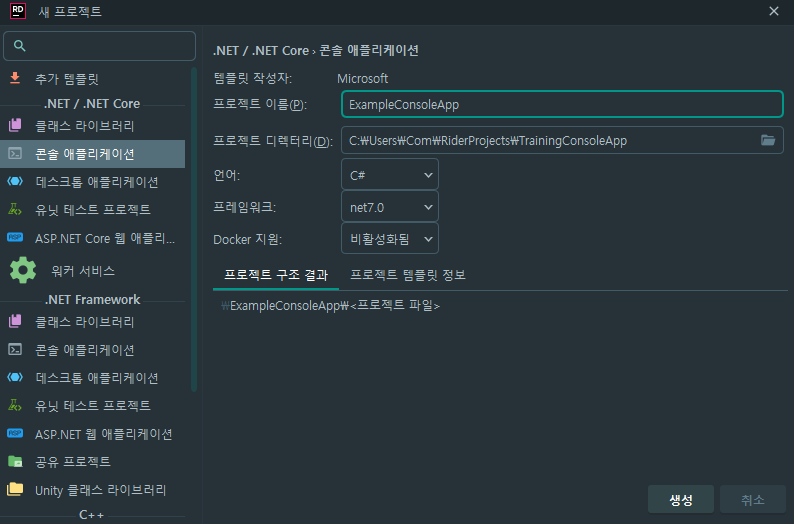Select .NET Framework 데스크톱 애플리케이션 template

tap(93, 378)
